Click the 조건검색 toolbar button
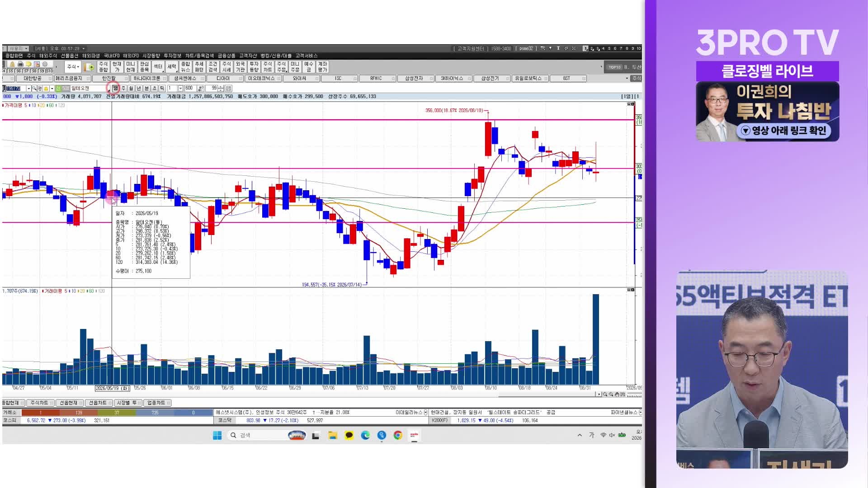 coord(213,67)
